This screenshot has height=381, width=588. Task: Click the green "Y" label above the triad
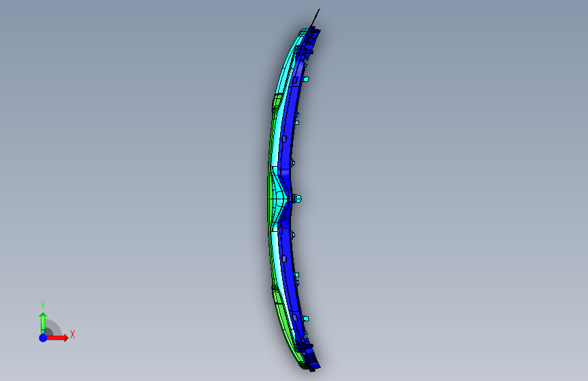tap(43, 305)
